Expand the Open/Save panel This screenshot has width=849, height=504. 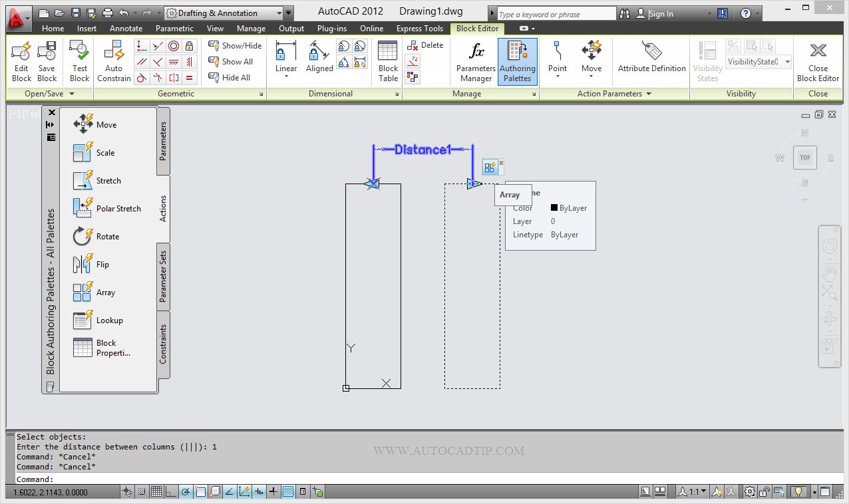[x=49, y=94]
